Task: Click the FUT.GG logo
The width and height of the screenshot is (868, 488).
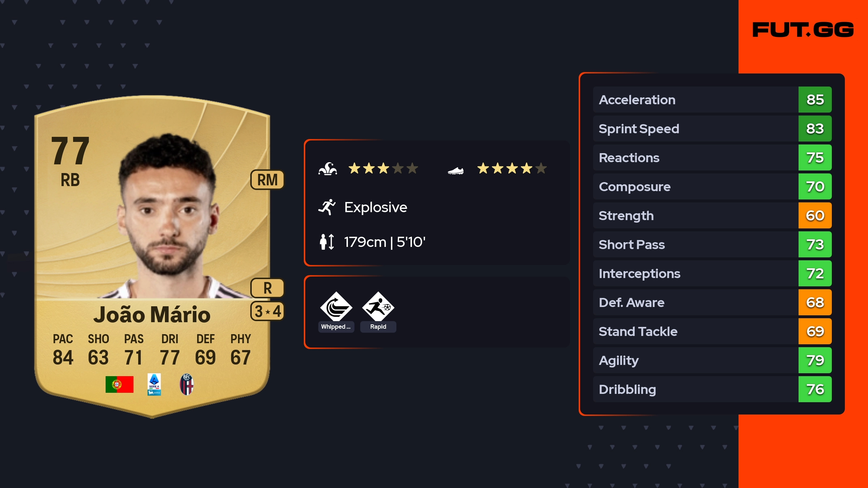Action: point(803,30)
